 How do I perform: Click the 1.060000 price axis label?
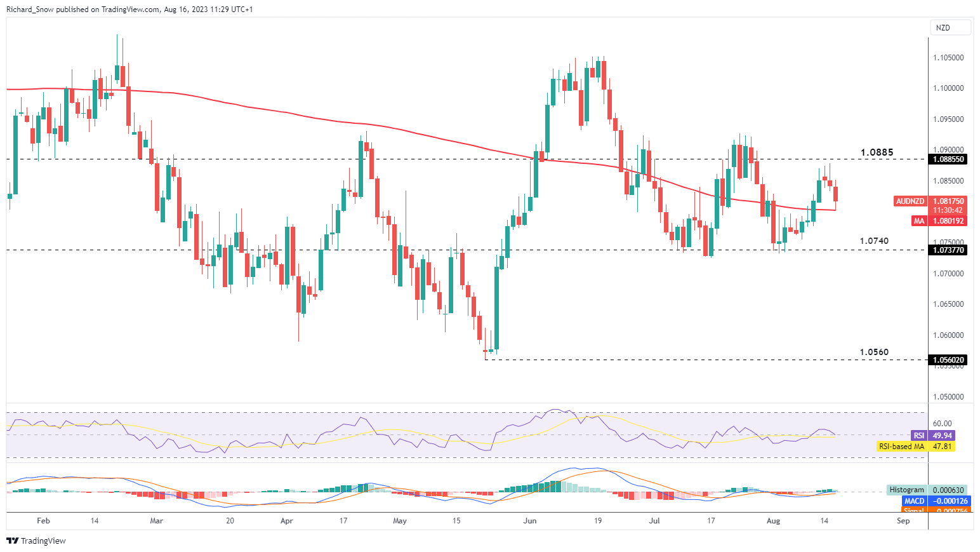(x=948, y=335)
